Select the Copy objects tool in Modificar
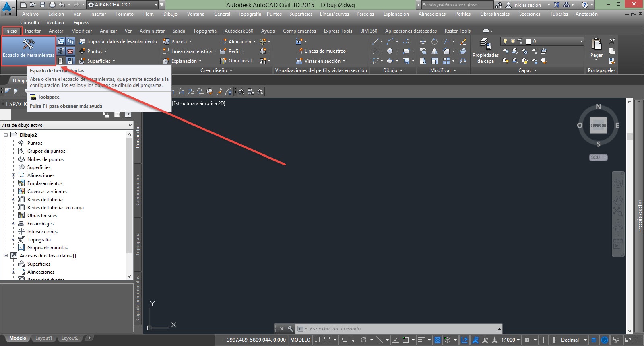The width and height of the screenshot is (644, 346). [423, 51]
